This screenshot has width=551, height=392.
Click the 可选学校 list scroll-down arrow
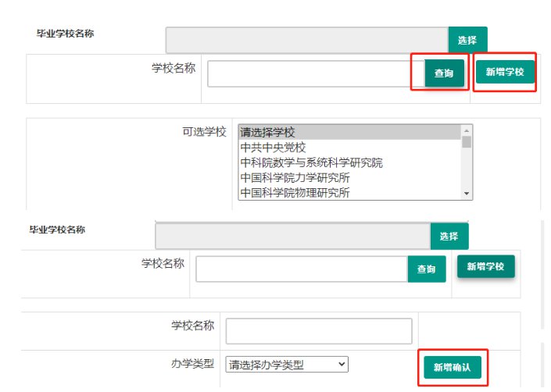(x=467, y=193)
